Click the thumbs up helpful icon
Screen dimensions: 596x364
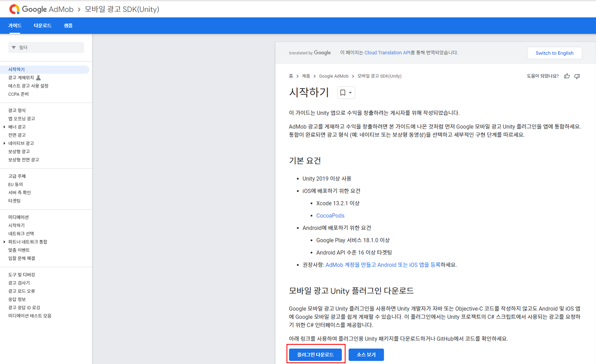(x=567, y=76)
